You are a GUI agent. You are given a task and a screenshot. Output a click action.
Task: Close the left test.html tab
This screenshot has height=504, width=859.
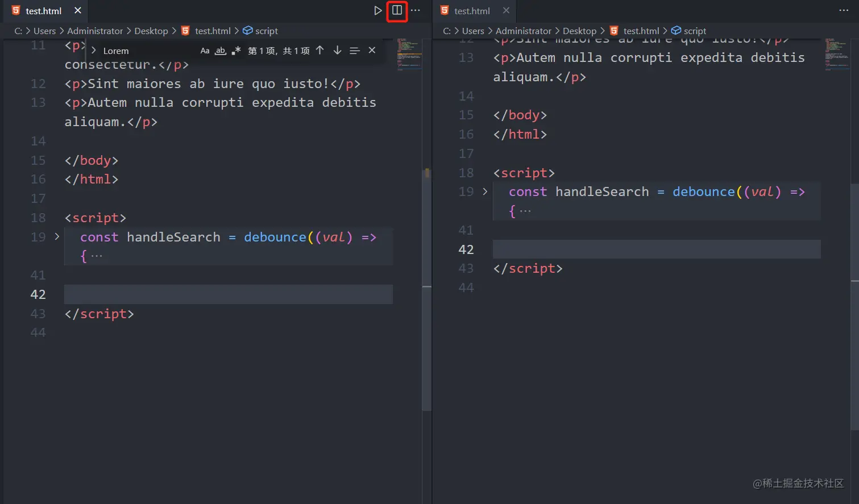pyautogui.click(x=78, y=10)
